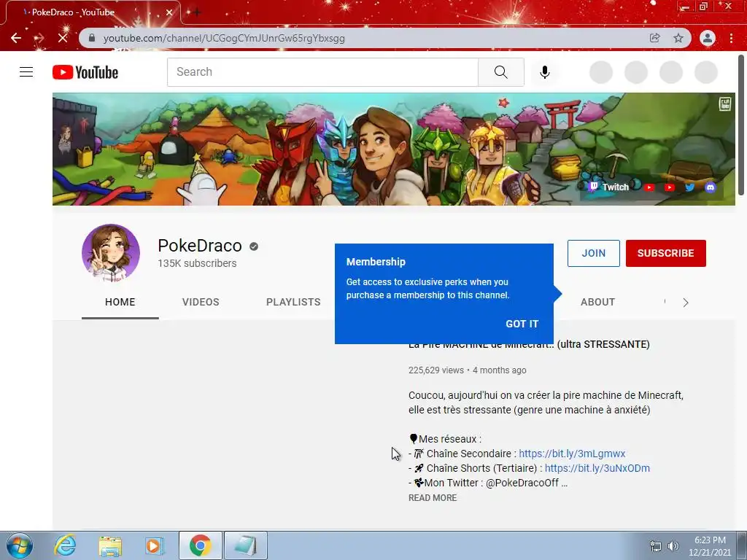Click the JOIN membership button

click(x=594, y=253)
